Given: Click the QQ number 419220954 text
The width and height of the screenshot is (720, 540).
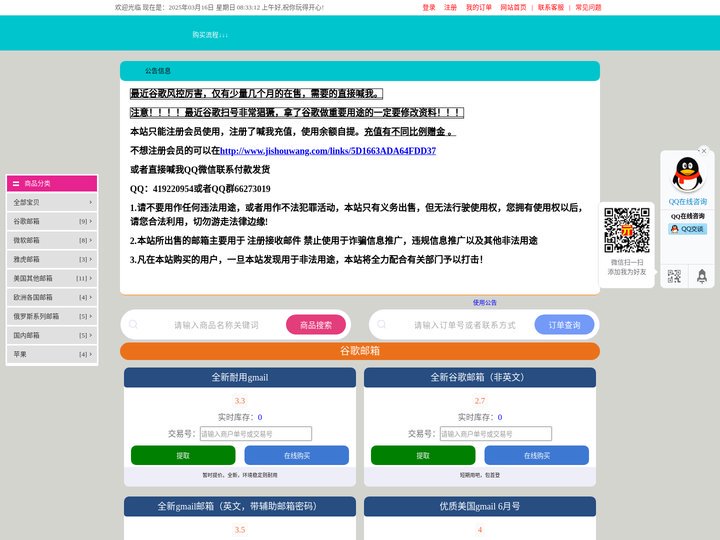Looking at the screenshot, I should tap(173, 189).
